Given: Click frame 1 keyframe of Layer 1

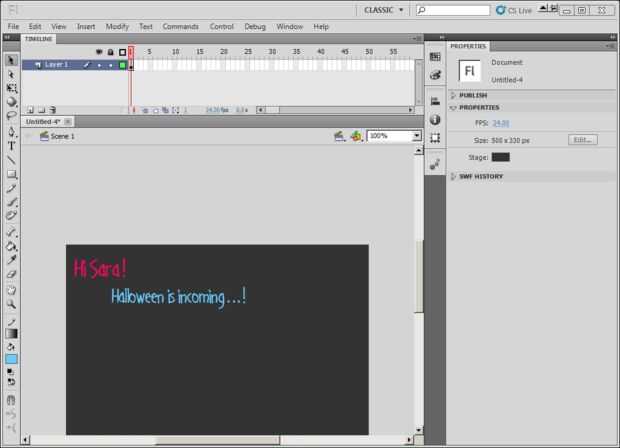Looking at the screenshot, I should pyautogui.click(x=131, y=65).
